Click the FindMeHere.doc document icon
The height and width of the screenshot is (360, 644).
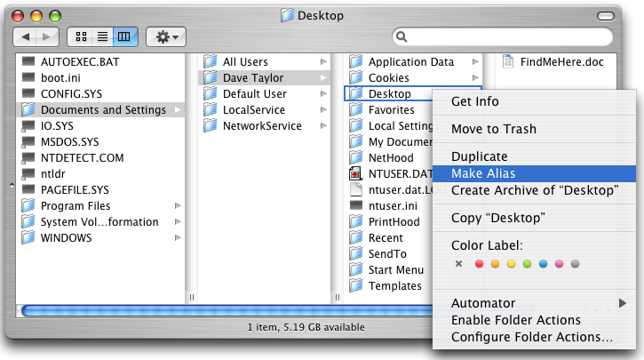pyautogui.click(x=508, y=61)
